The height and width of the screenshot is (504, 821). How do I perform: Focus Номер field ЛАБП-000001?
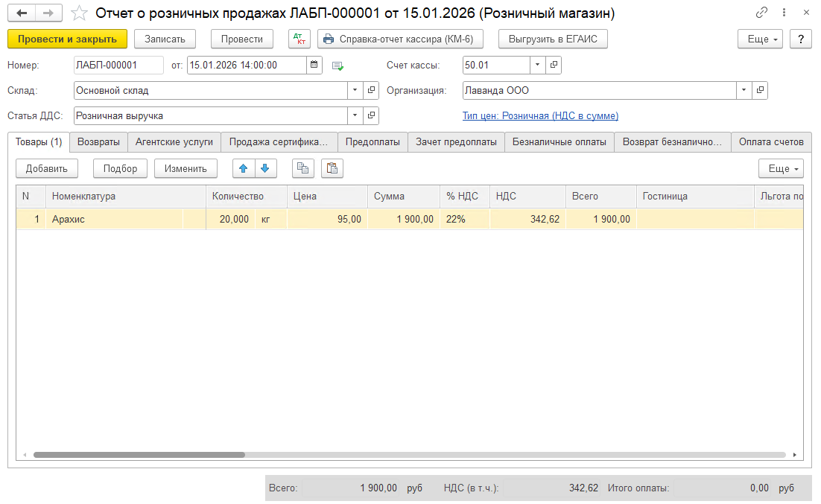[x=118, y=65]
